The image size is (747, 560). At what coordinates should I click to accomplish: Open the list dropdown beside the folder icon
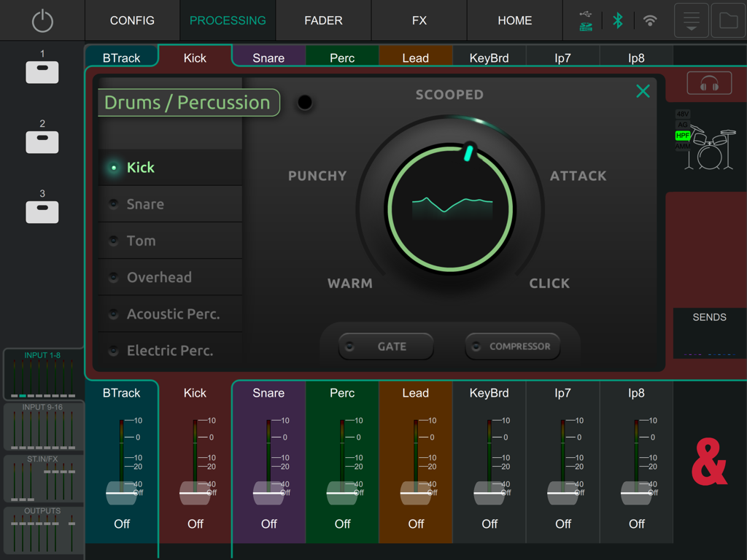(690, 20)
